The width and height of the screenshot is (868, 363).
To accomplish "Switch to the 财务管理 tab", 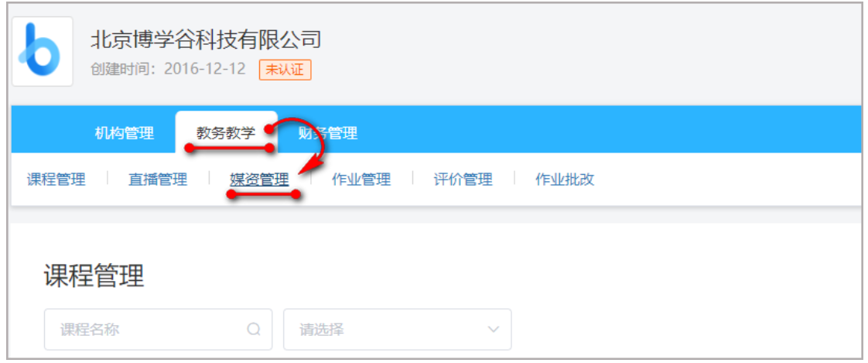I will tap(328, 133).
